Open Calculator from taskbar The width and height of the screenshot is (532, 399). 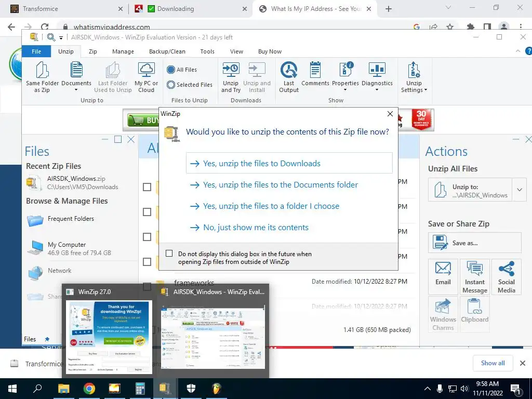(x=140, y=389)
